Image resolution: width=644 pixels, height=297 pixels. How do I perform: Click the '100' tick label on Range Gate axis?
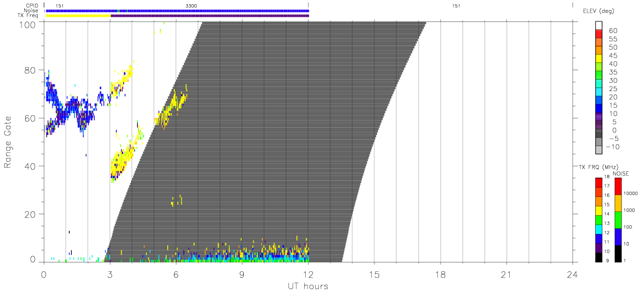coord(28,24)
